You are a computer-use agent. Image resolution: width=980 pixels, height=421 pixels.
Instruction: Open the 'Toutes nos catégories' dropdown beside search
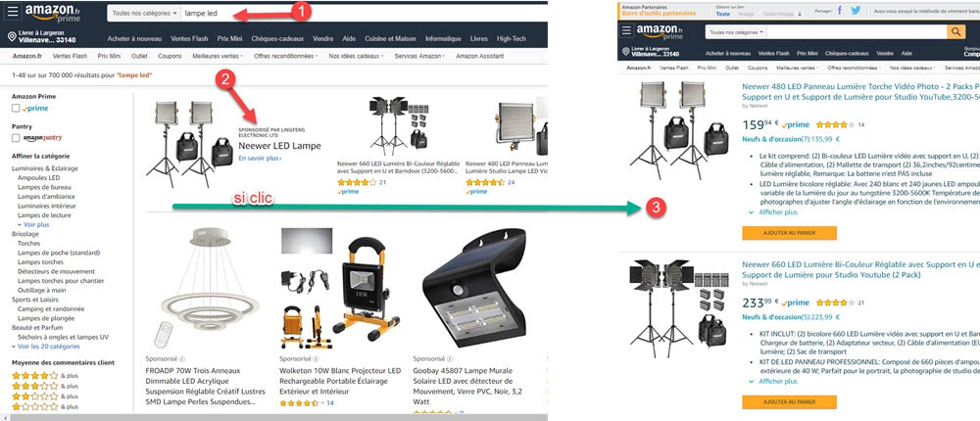pyautogui.click(x=144, y=13)
